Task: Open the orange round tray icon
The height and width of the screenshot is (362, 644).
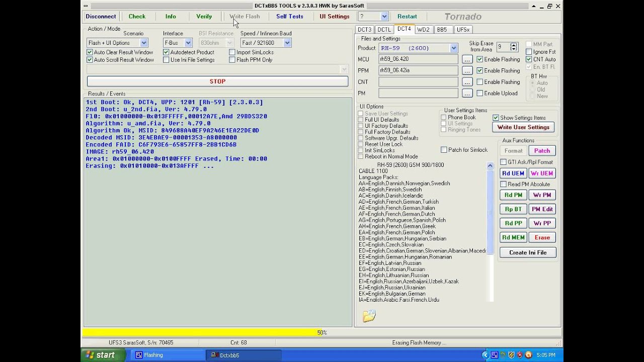Action: 528,355
